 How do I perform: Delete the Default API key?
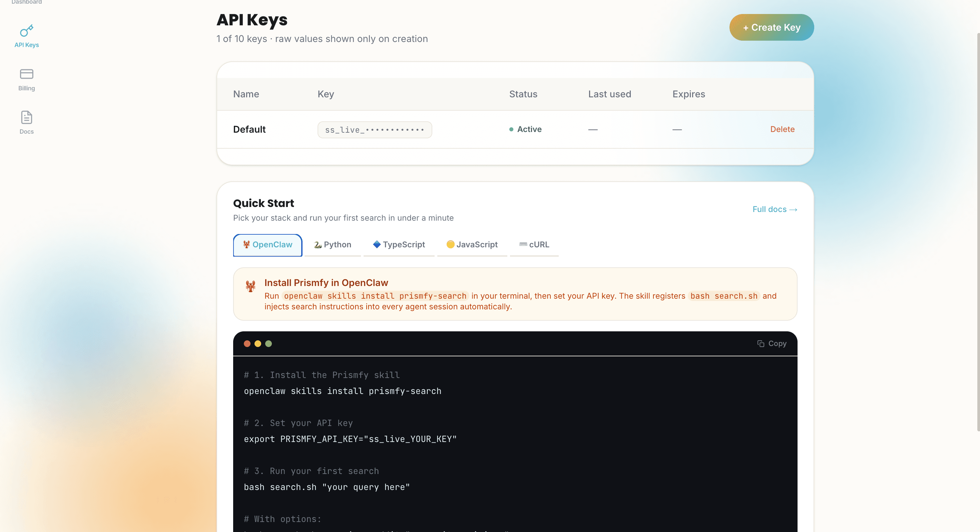click(782, 129)
